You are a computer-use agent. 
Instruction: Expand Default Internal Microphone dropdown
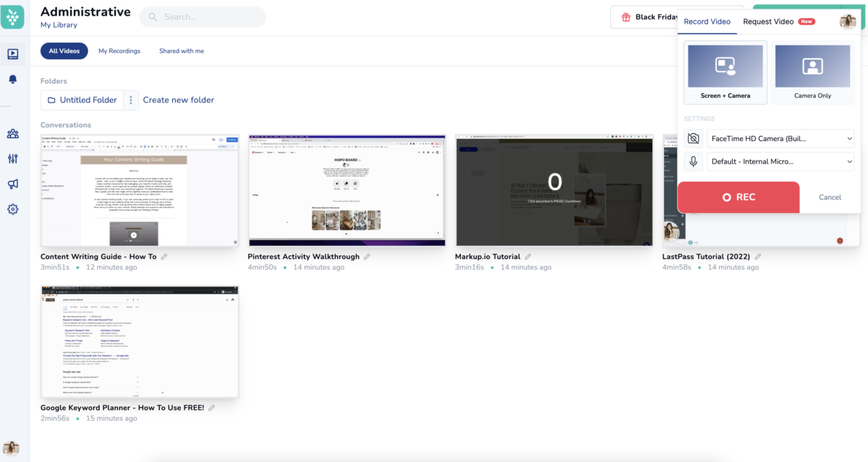click(x=780, y=162)
